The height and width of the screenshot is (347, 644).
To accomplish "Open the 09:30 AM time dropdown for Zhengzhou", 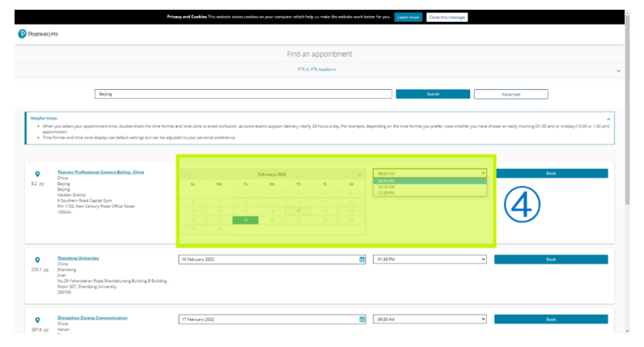I will coord(430,319).
